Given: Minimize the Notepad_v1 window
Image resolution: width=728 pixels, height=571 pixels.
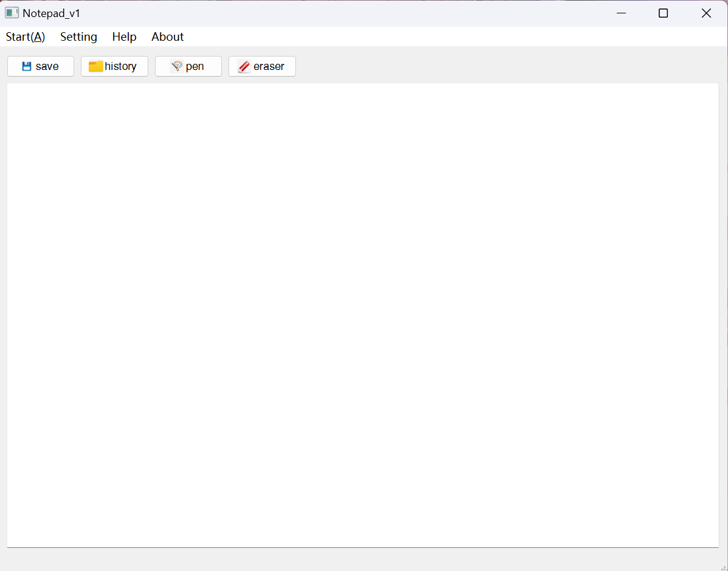Looking at the screenshot, I should click(621, 13).
